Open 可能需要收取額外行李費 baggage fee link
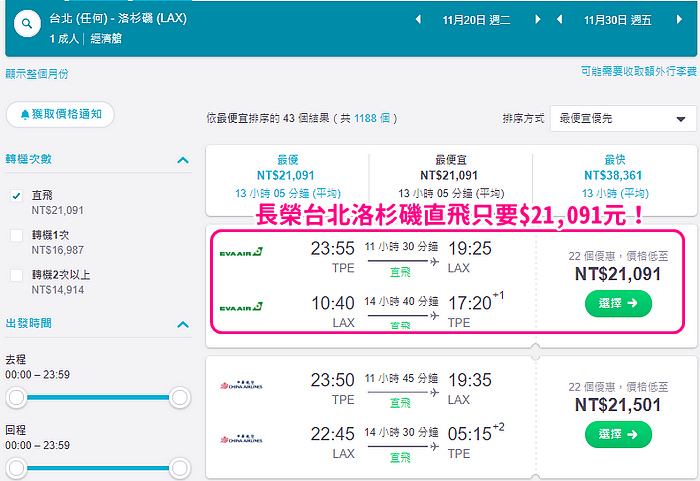The height and width of the screenshot is (481, 700). coord(638,71)
